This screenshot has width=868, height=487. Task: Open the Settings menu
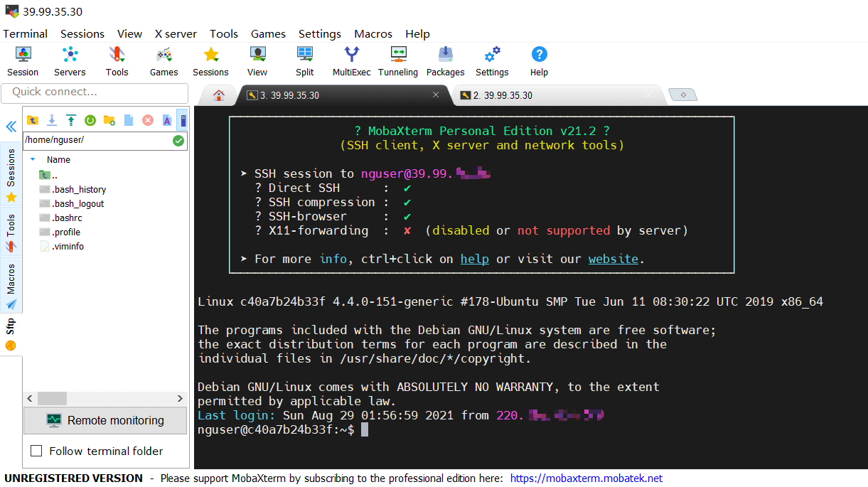(x=320, y=33)
